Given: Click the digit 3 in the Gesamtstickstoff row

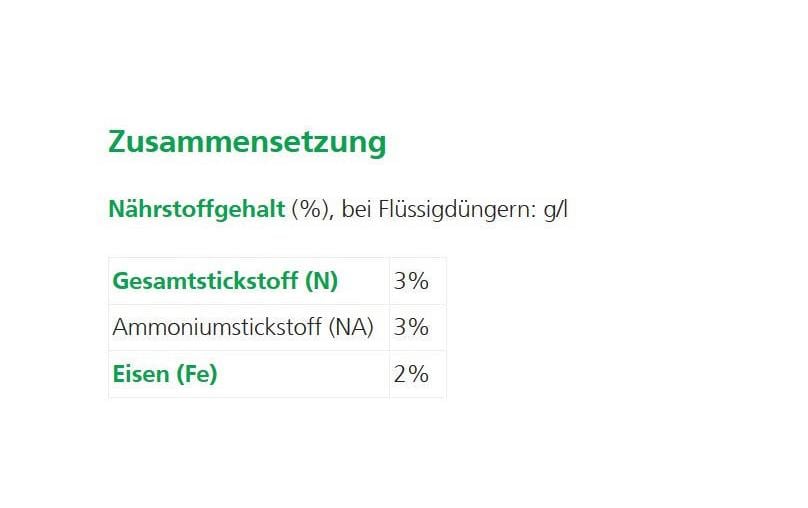Looking at the screenshot, I should pyautogui.click(x=401, y=281).
